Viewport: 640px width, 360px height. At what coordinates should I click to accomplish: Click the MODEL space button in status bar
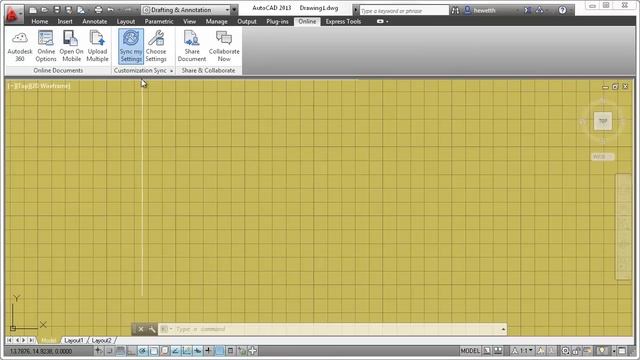point(470,351)
